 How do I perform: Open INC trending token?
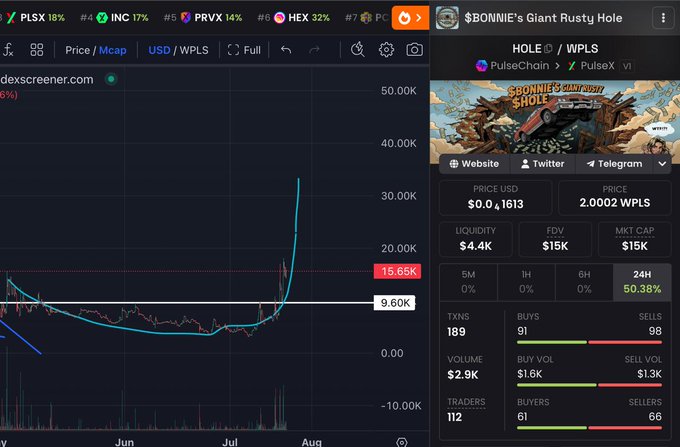click(115, 18)
